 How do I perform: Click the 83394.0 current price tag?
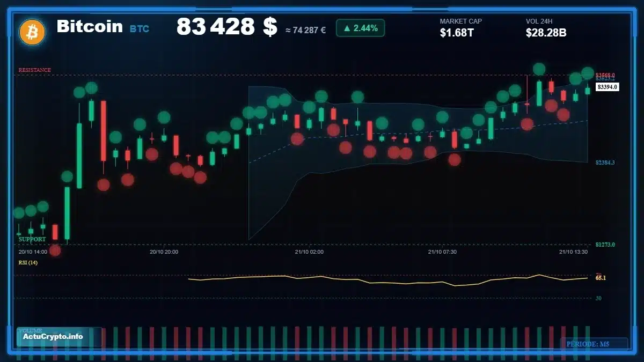tap(608, 87)
